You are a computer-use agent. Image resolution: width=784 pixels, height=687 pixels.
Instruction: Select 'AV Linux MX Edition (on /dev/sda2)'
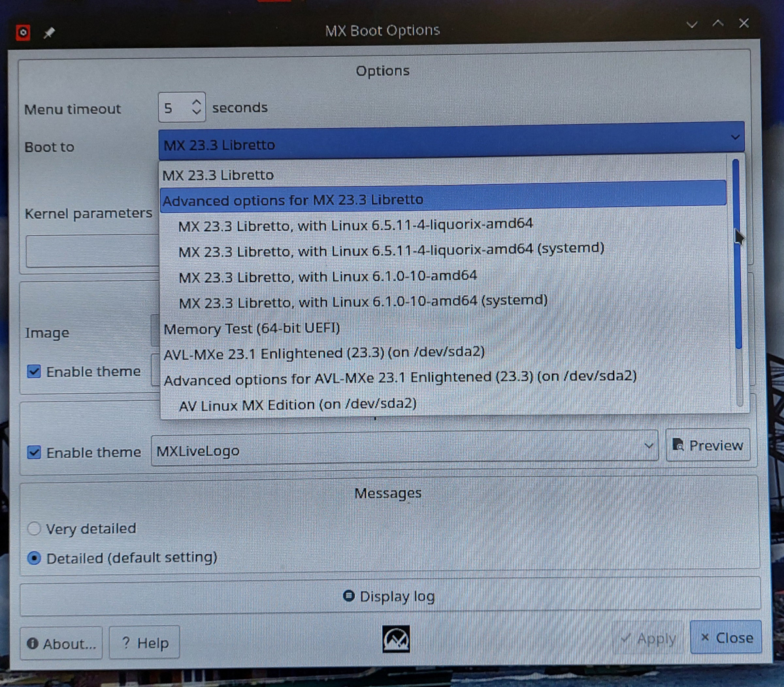(x=442, y=404)
